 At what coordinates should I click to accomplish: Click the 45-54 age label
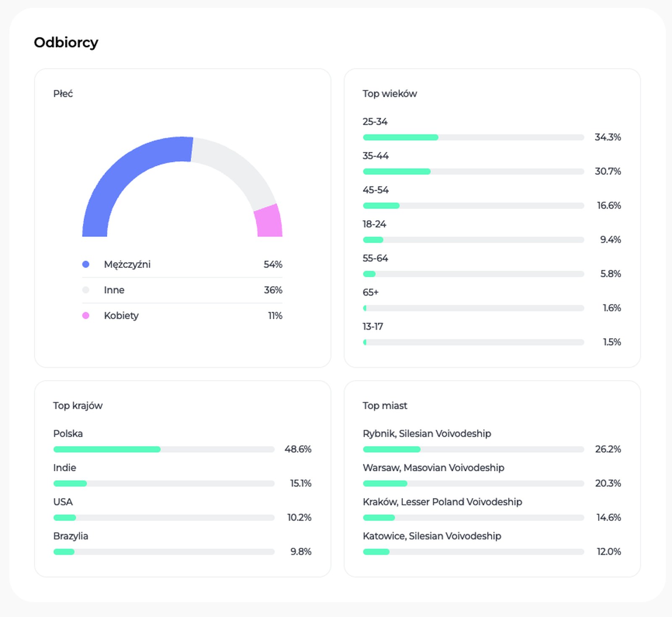click(376, 190)
